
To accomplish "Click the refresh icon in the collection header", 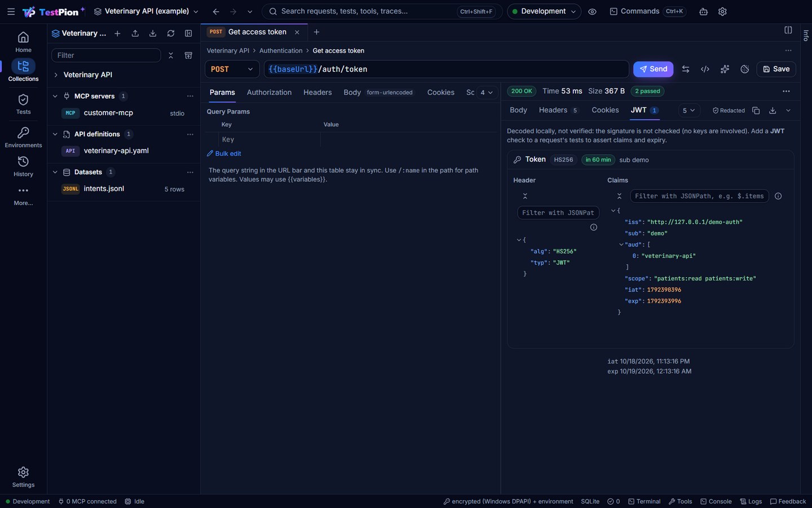I will tap(171, 33).
